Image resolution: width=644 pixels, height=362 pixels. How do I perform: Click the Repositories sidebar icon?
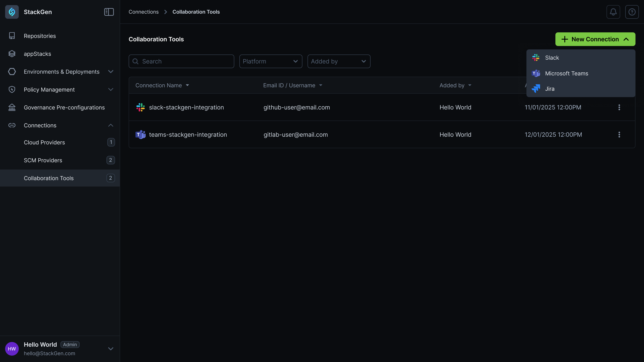tap(12, 36)
